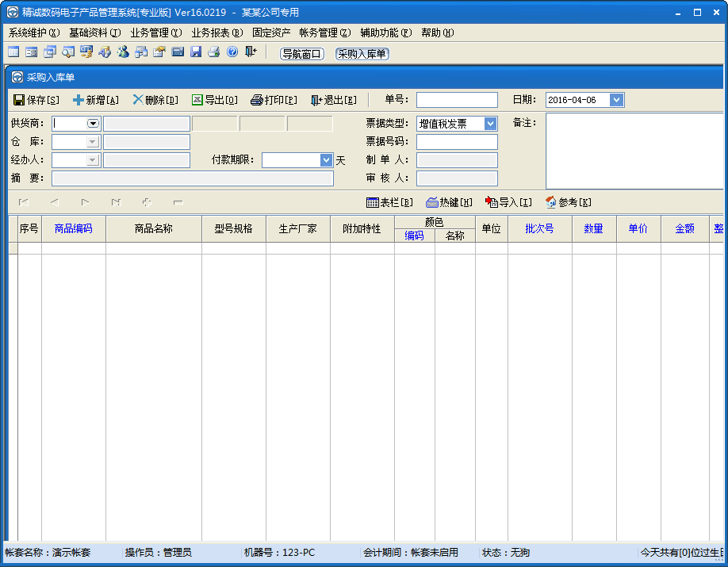
Task: Click the two-people users icon in toolbar
Action: tap(123, 52)
